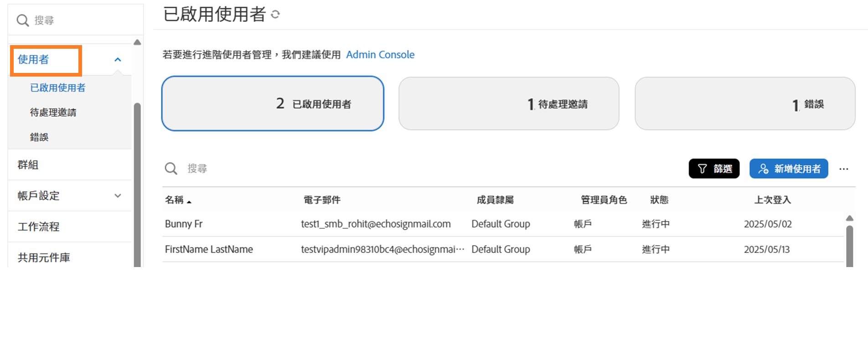
Task: Click email testvipadmin98310bc4@echosignmai…
Action: pos(382,249)
